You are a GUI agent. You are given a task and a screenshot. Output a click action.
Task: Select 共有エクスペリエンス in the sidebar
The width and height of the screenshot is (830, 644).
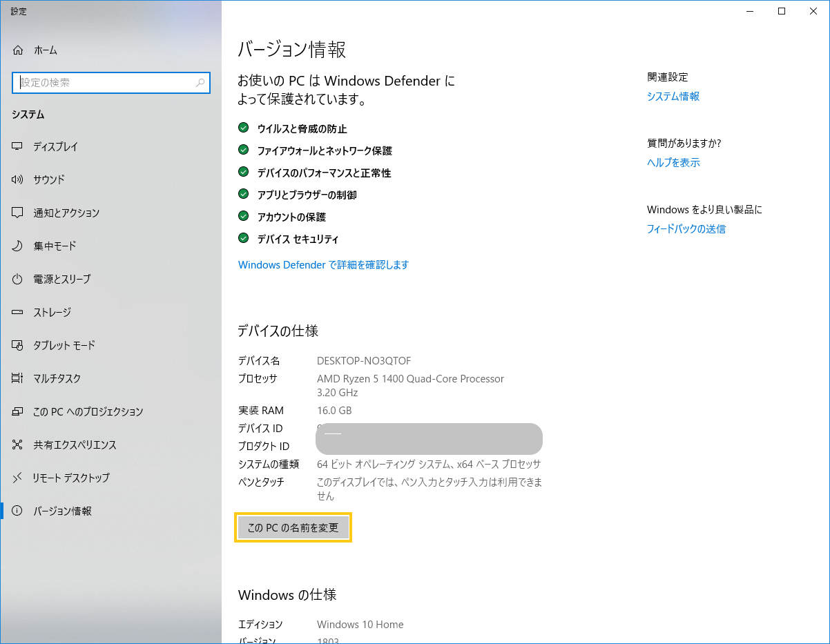(x=110, y=445)
